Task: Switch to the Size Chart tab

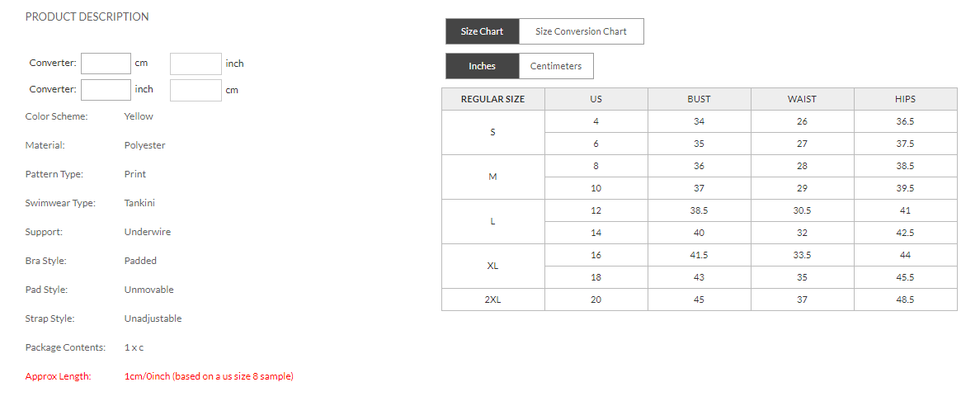Action: pyautogui.click(x=482, y=31)
